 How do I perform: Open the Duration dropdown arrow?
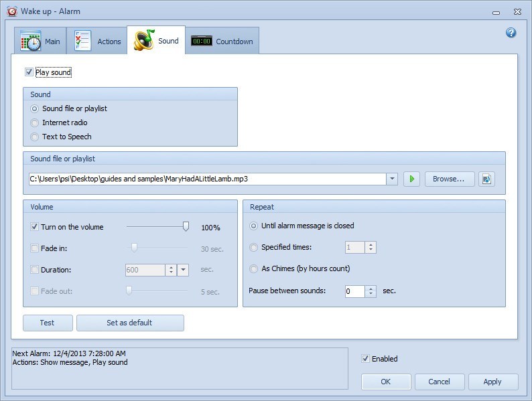(183, 270)
